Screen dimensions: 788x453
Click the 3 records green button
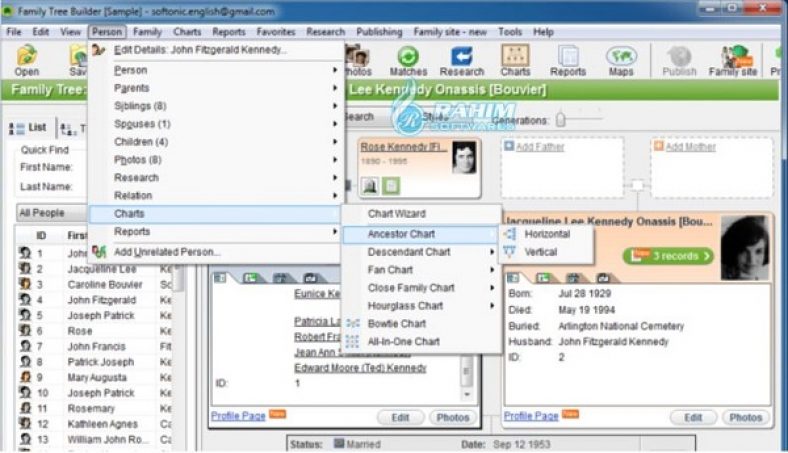[x=668, y=256]
